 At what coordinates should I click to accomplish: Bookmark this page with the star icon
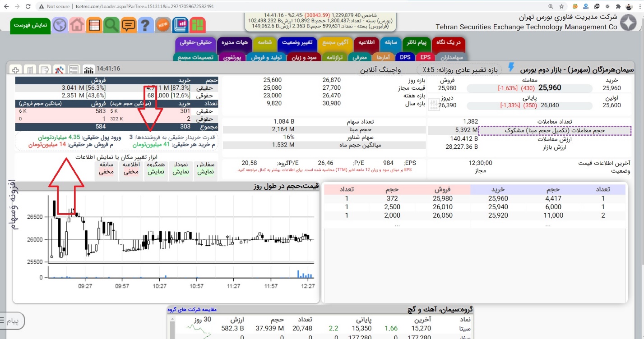(561, 6)
